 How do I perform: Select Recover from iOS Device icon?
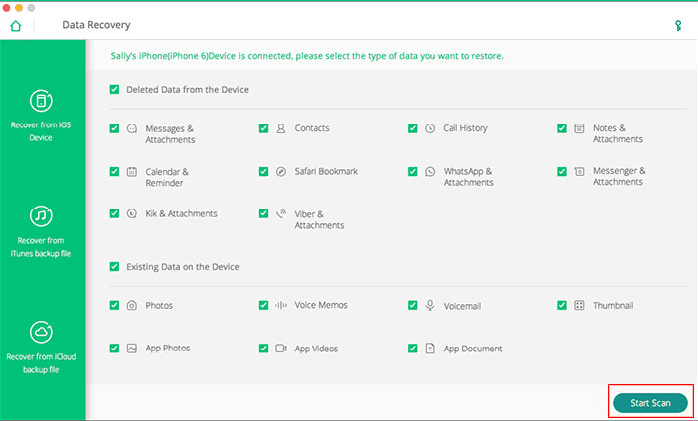(42, 102)
